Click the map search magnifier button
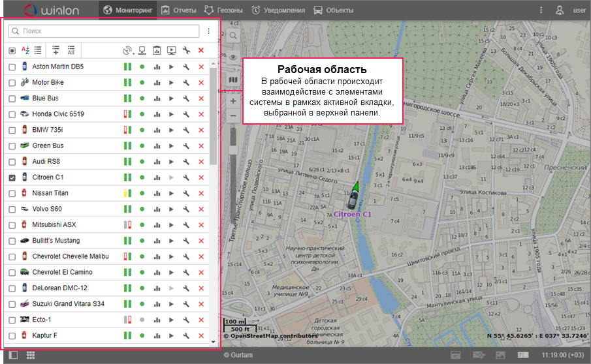Screen dimensions: 591x364 233,36
